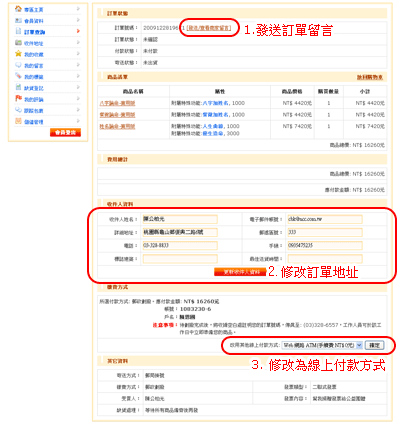The width and height of the screenshot is (400, 424).
Task: Click the 八字加姓名 attribute text
Action: coord(216,103)
